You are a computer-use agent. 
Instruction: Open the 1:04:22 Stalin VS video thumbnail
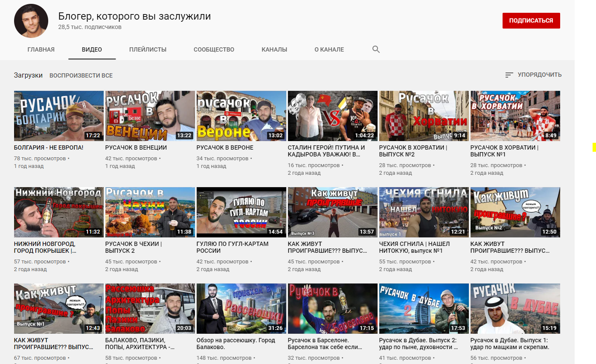point(333,116)
